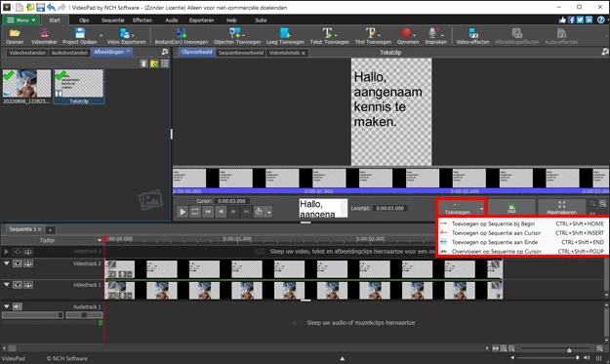Open help via question mark icon
Viewport: 610px width, 364px height.
[x=601, y=20]
